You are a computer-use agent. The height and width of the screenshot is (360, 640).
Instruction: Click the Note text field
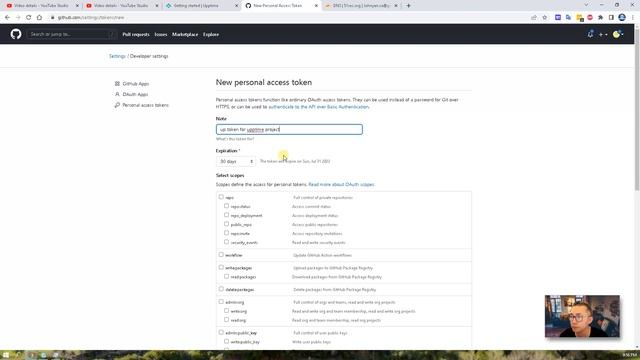click(289, 129)
